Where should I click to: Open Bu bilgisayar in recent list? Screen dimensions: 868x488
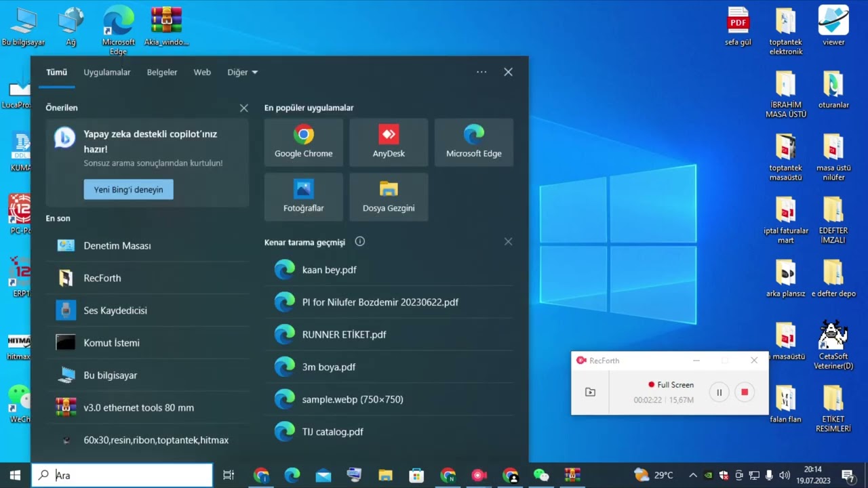147,375
